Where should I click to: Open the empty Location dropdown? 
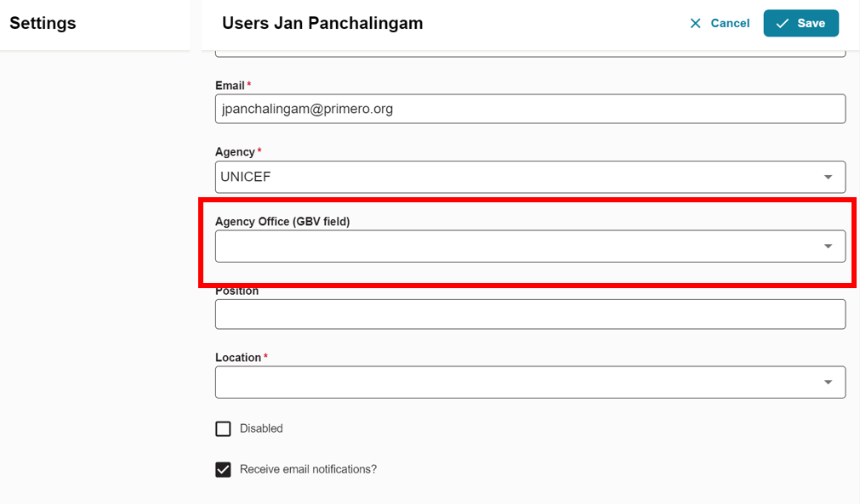pyautogui.click(x=530, y=382)
